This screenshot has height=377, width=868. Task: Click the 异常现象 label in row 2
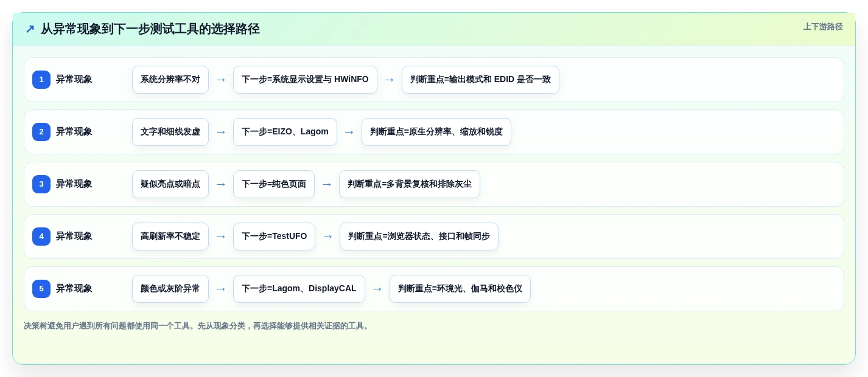(74, 132)
